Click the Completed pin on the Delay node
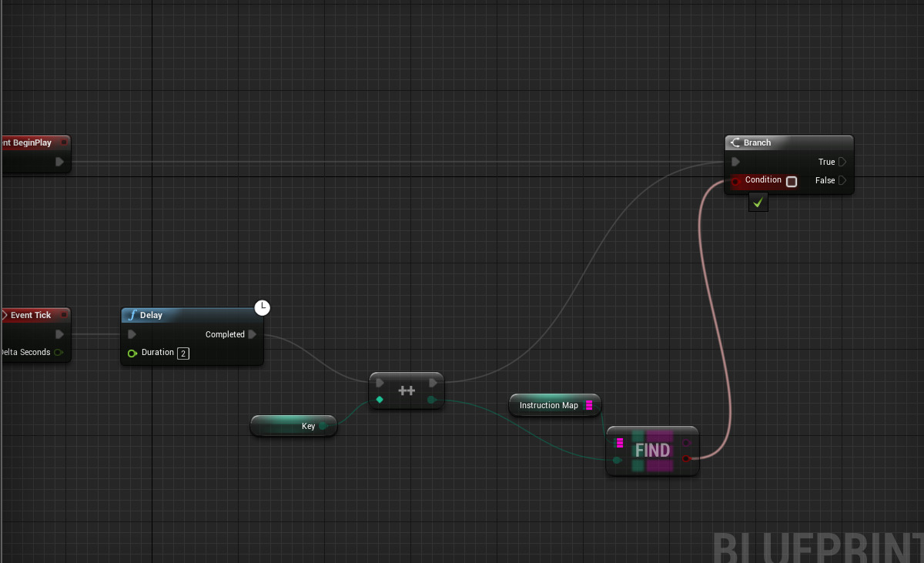This screenshot has width=924, height=563. click(x=254, y=334)
